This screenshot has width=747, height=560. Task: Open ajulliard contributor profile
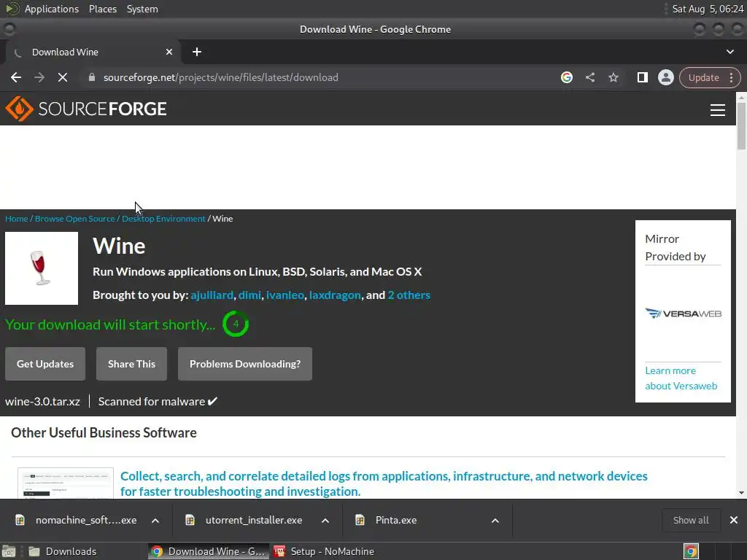click(212, 295)
